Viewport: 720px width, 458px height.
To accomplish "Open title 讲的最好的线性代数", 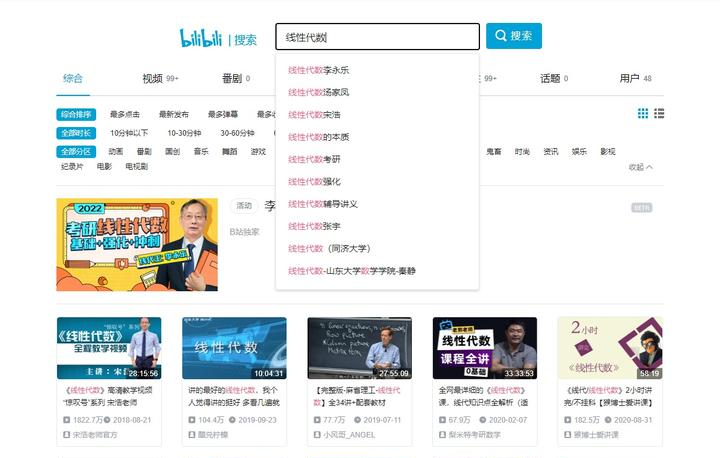I will (234, 396).
